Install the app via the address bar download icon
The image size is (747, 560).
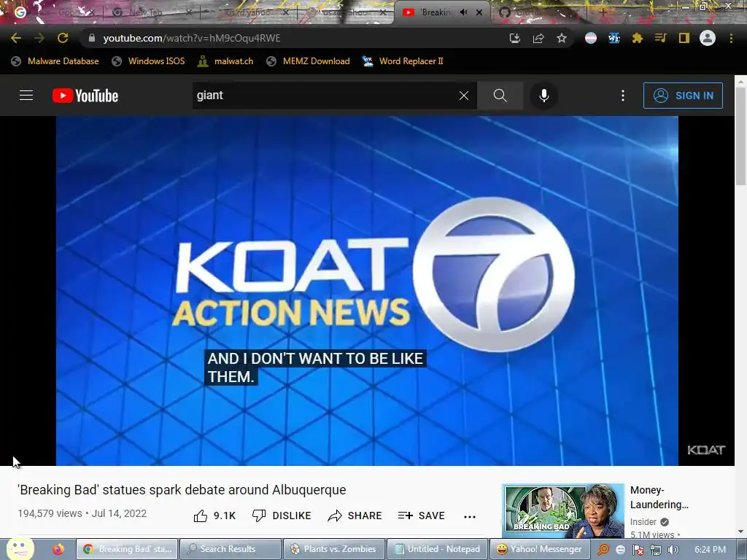click(514, 38)
